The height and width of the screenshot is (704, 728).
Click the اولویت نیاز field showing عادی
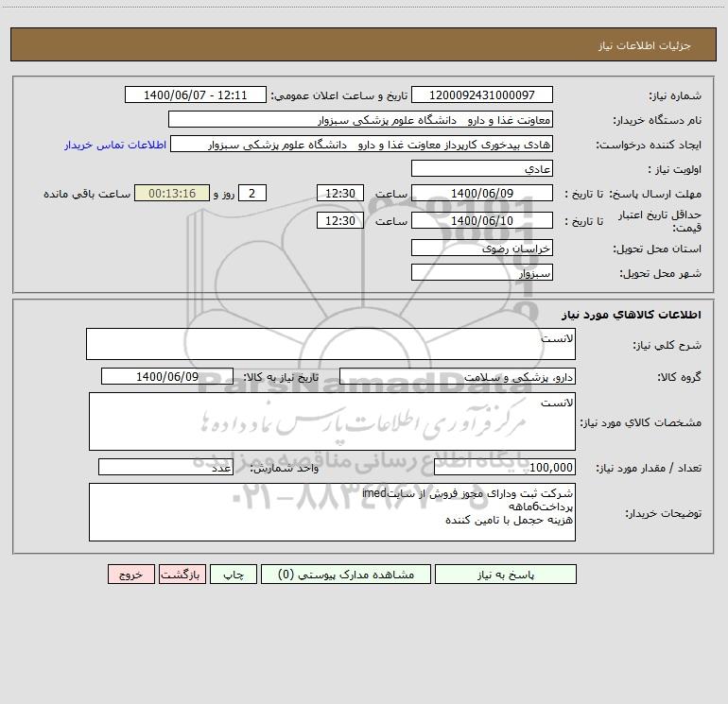point(482,168)
